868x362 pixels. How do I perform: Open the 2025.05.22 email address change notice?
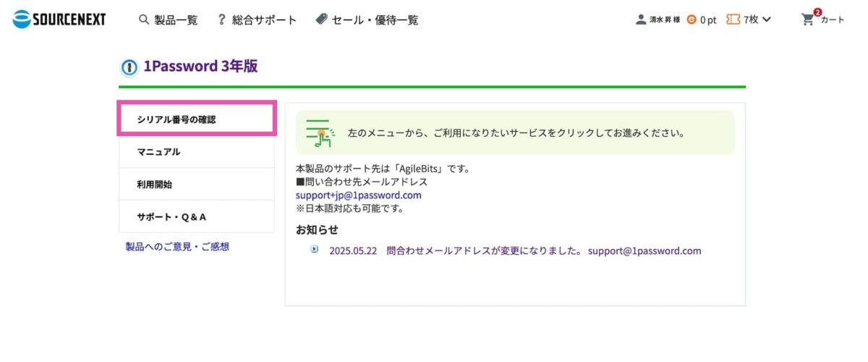point(515,251)
